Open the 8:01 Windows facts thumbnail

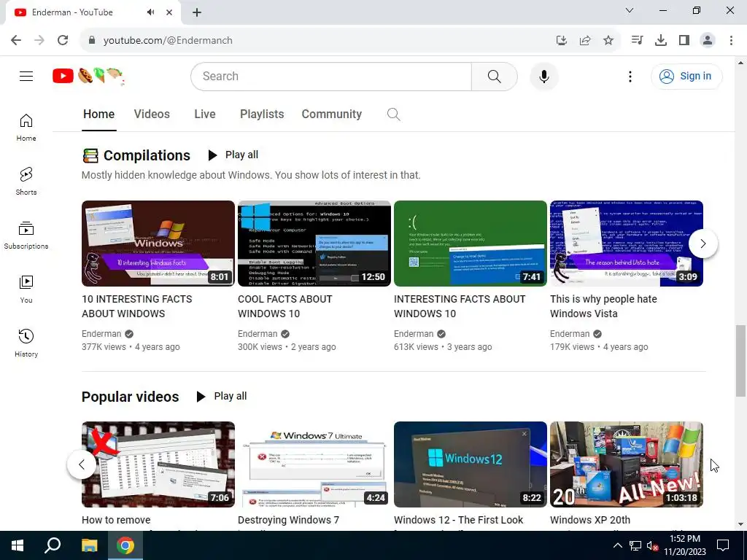point(158,244)
